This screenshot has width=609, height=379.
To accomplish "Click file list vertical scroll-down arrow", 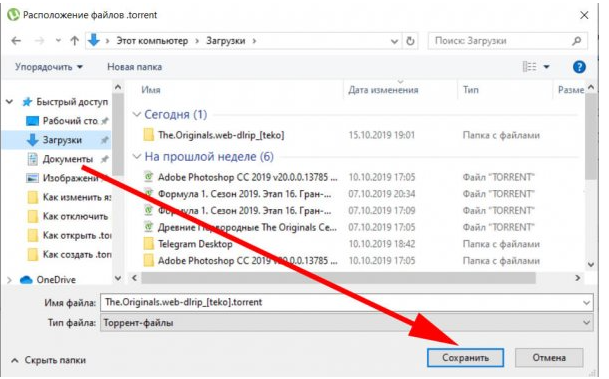I will [x=591, y=265].
